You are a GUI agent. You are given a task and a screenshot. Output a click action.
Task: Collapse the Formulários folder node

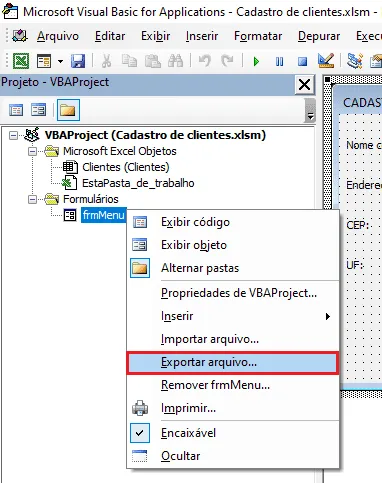pos(32,199)
